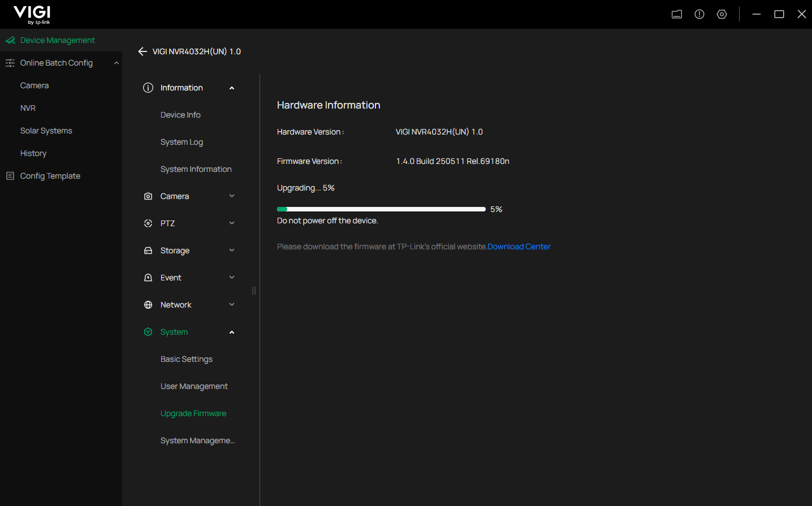Open User Management settings
Viewport: 812px width, 506px height.
click(194, 386)
